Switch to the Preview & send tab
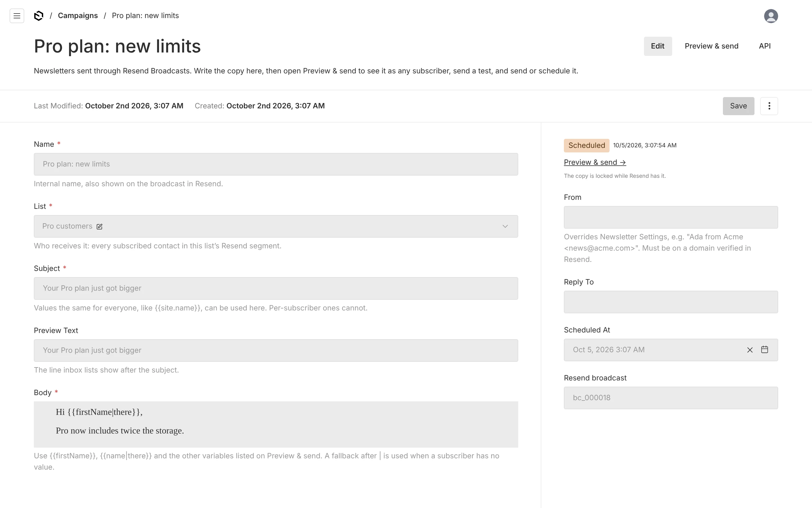This screenshot has width=812, height=508. [711, 46]
